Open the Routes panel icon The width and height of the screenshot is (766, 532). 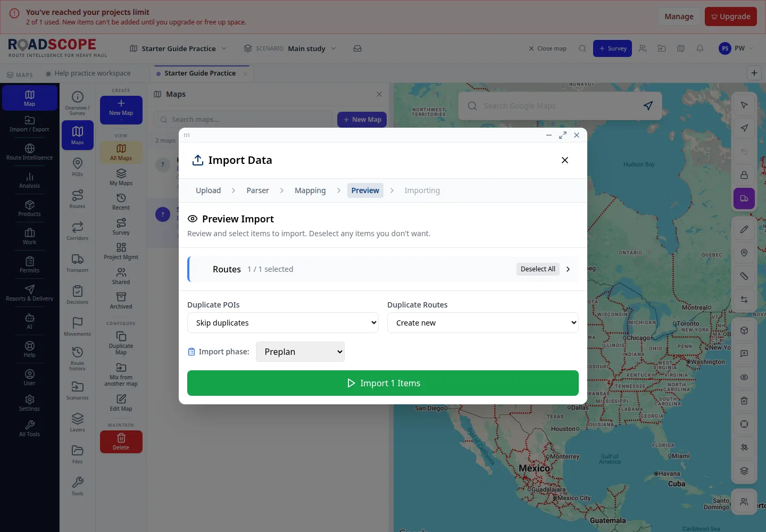pyautogui.click(x=78, y=199)
